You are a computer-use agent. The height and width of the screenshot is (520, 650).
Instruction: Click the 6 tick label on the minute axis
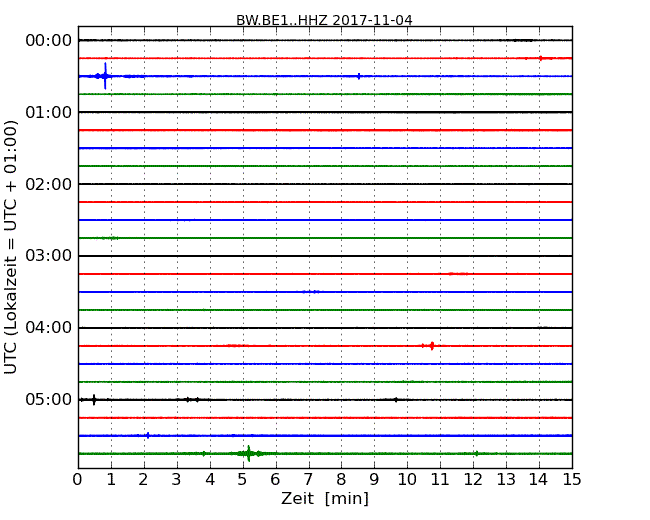tap(276, 480)
